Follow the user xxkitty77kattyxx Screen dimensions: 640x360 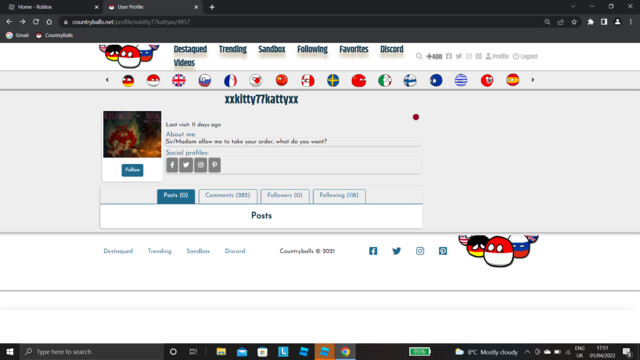coord(132,170)
